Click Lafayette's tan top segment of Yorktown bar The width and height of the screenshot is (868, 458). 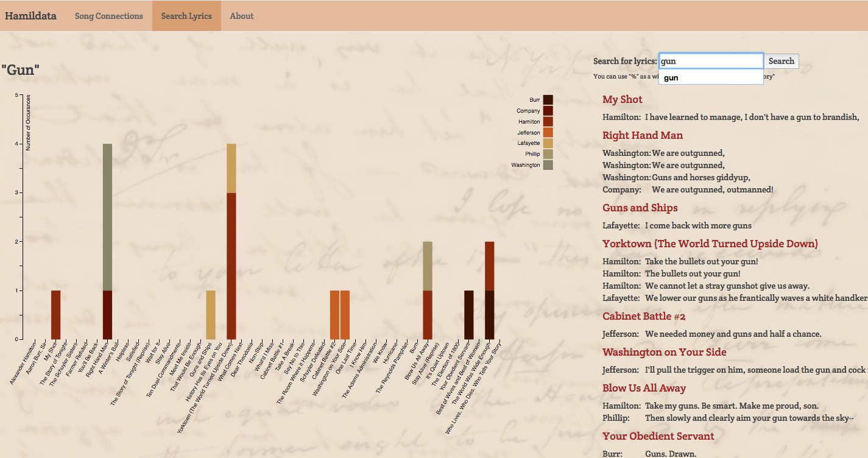point(231,169)
